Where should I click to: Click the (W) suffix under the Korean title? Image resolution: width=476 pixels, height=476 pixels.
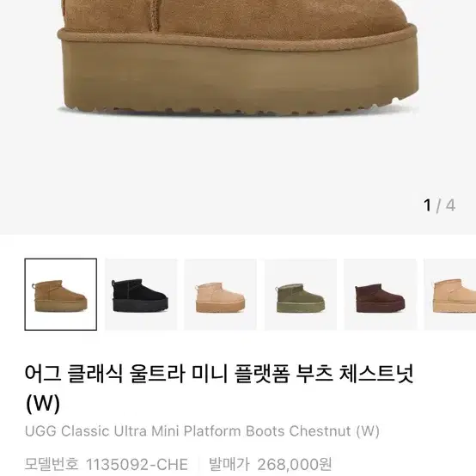click(x=43, y=403)
